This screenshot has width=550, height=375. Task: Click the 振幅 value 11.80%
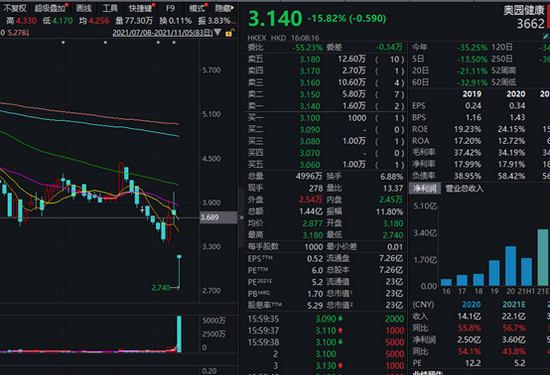tap(389, 212)
